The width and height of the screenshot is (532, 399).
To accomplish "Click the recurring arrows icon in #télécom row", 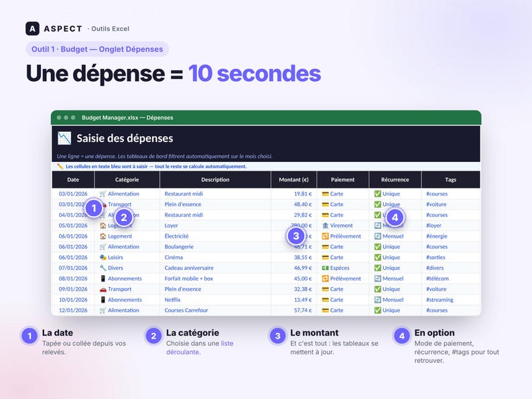I will pos(378,278).
